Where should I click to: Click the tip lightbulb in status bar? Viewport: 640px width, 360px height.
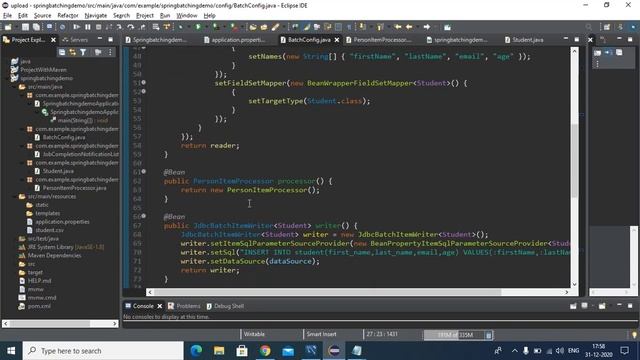pos(634,335)
